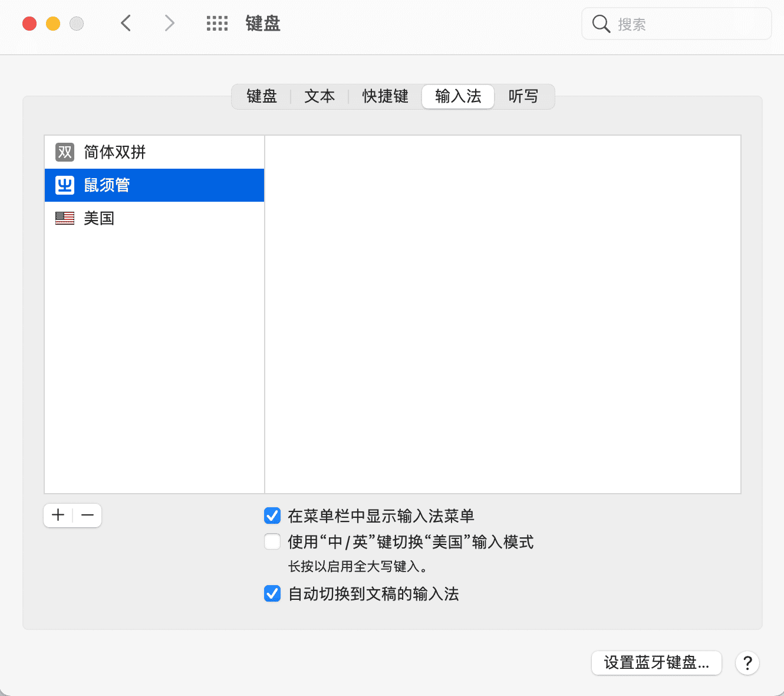Remove input source with minus button
Image resolution: width=784 pixels, height=696 pixels.
point(87,516)
